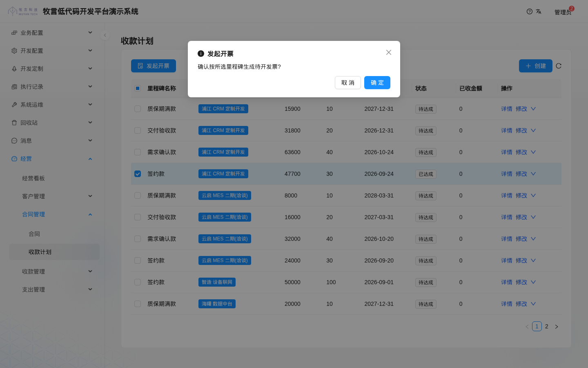Click the help question mark icon

[530, 11]
